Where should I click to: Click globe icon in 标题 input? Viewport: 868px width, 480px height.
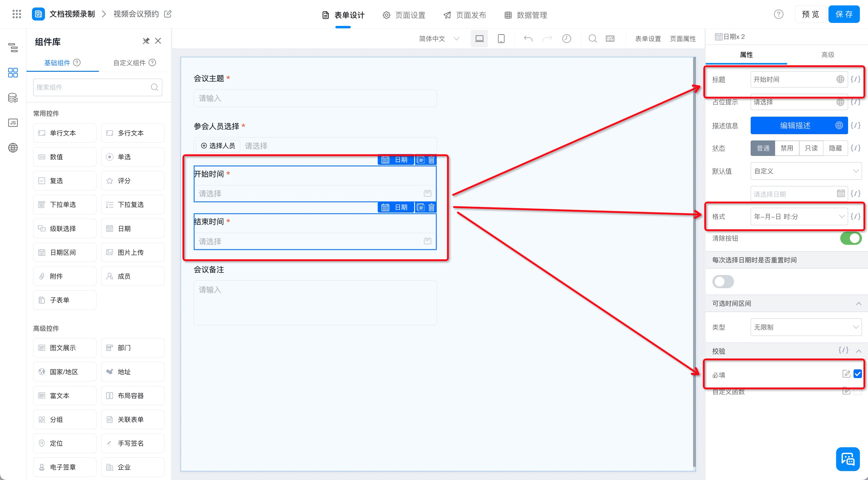pos(840,79)
